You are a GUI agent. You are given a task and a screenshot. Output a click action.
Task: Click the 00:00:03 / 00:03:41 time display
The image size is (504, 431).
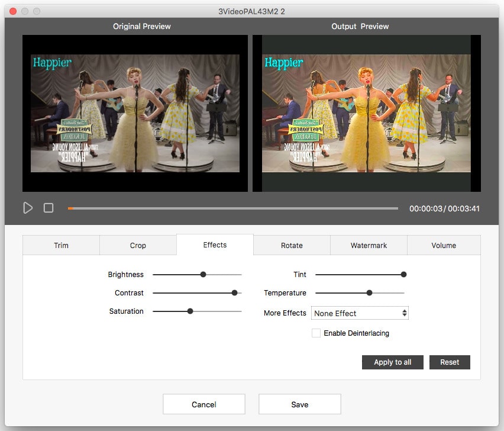pos(444,209)
